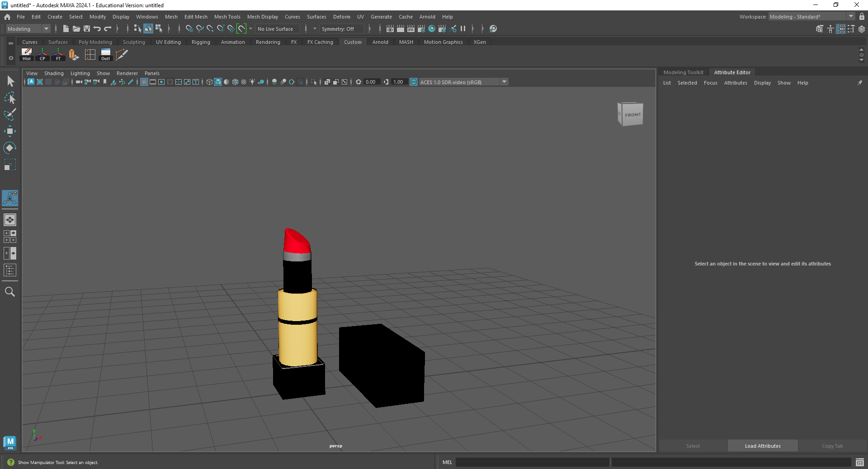Image resolution: width=868 pixels, height=469 pixels.
Task: Select the Move tool in toolbox
Action: (10, 131)
